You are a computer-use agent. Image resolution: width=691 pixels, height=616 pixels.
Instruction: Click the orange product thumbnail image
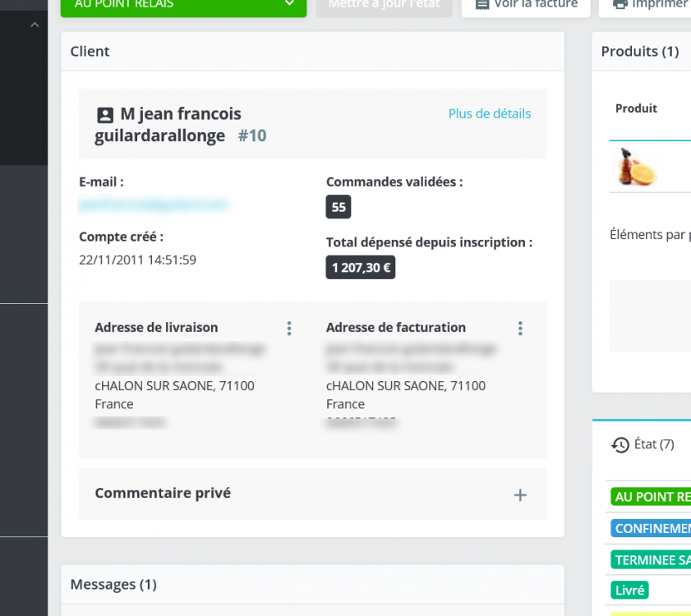click(636, 167)
